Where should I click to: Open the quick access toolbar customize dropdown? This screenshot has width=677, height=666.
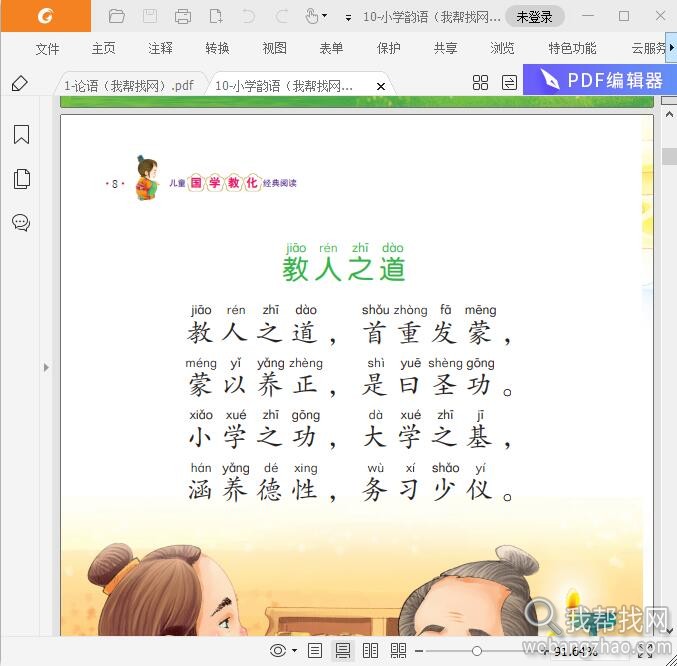pyautogui.click(x=348, y=18)
